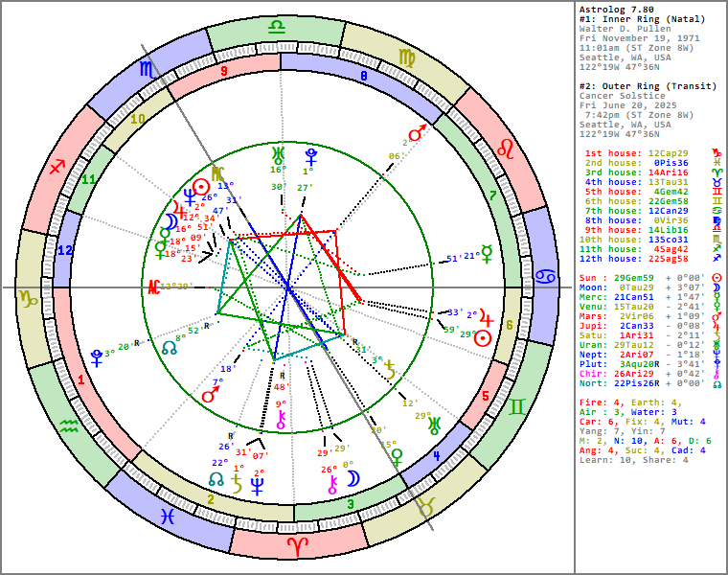Select the natal Sun glyph beside the MC

[200, 186]
